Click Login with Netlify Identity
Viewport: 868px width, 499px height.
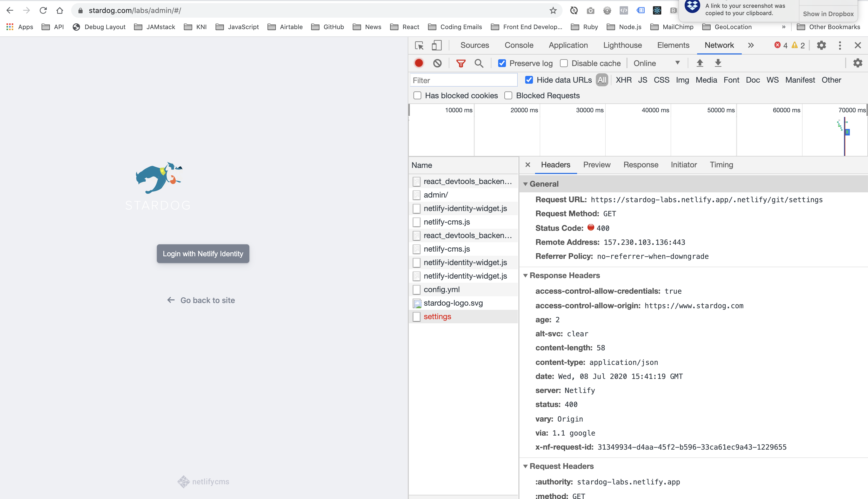[x=203, y=254]
